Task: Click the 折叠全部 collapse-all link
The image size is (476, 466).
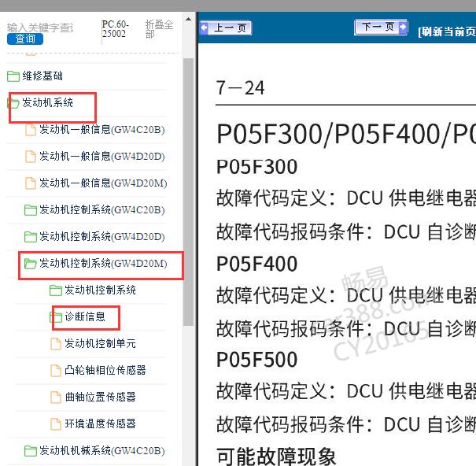Action: pyautogui.click(x=160, y=29)
